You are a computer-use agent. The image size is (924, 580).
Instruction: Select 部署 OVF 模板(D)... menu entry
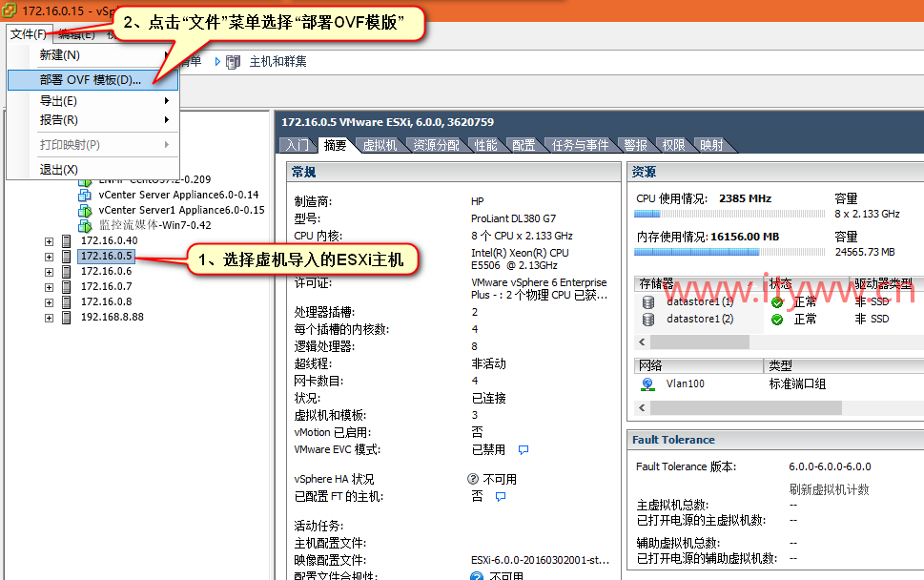(93, 80)
